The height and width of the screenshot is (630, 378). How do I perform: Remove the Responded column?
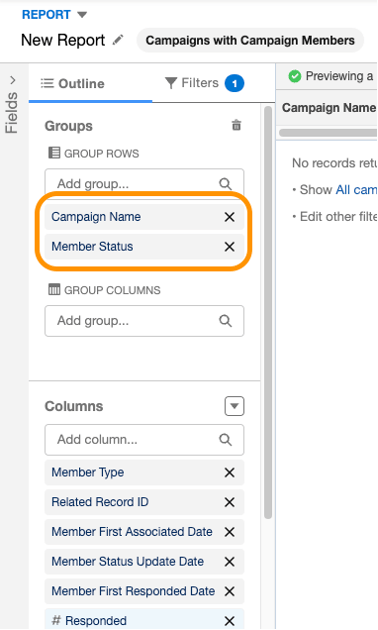[x=229, y=621]
